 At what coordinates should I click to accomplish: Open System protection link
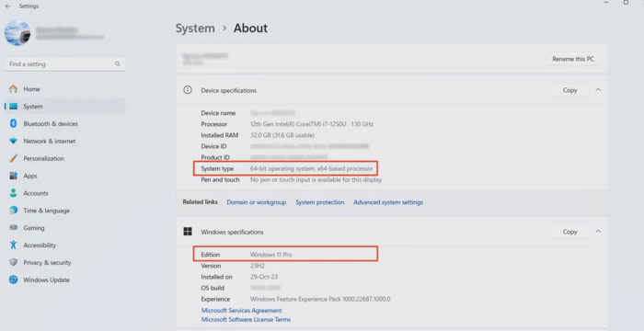320,202
